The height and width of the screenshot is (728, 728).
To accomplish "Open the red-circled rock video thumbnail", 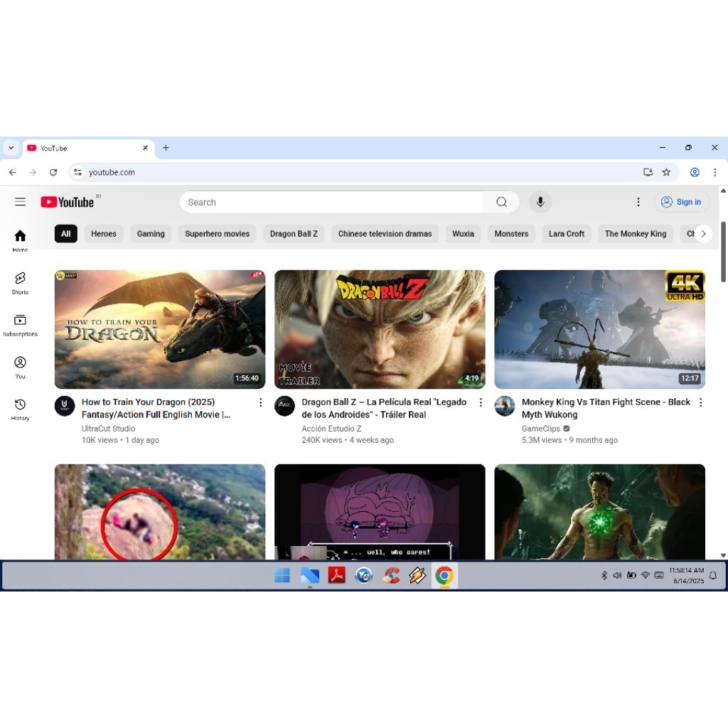I will (160, 512).
